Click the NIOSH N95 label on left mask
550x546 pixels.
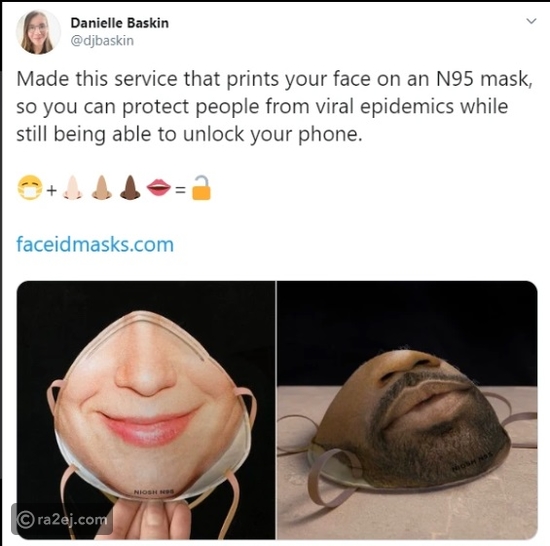click(154, 492)
